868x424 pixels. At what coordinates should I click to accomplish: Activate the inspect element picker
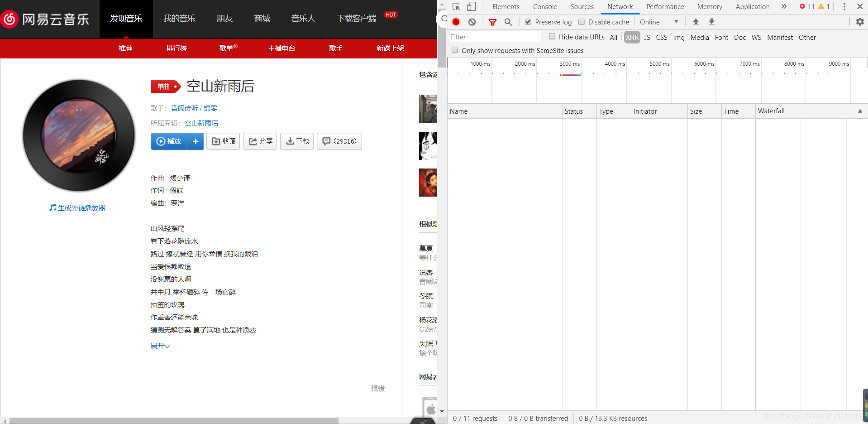point(456,6)
